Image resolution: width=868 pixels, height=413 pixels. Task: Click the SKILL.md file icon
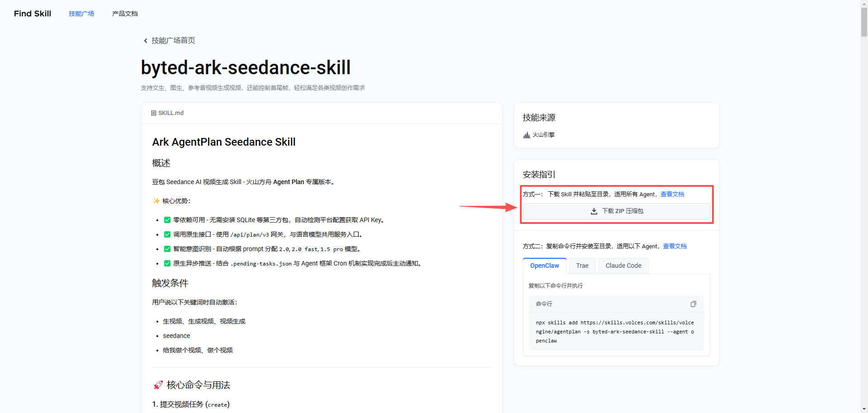click(x=154, y=113)
